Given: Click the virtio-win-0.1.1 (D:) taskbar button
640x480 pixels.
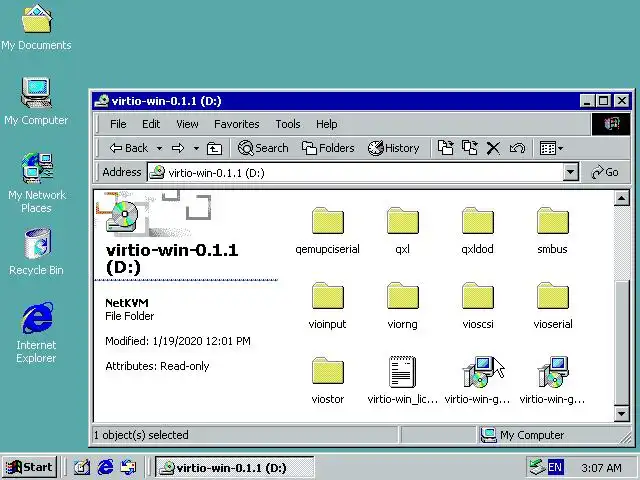Looking at the screenshot, I should (235, 467).
